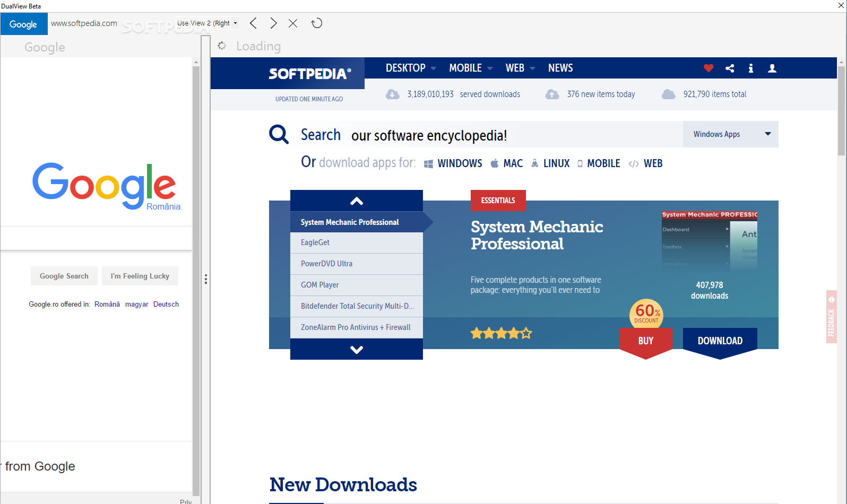
Task: Click I'm Feeling Lucky button
Action: pyautogui.click(x=140, y=276)
